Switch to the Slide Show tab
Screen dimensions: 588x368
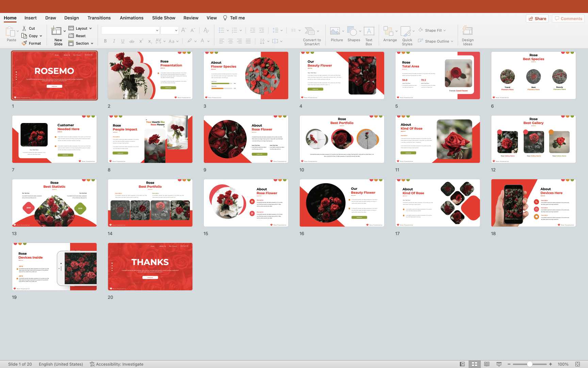(164, 18)
